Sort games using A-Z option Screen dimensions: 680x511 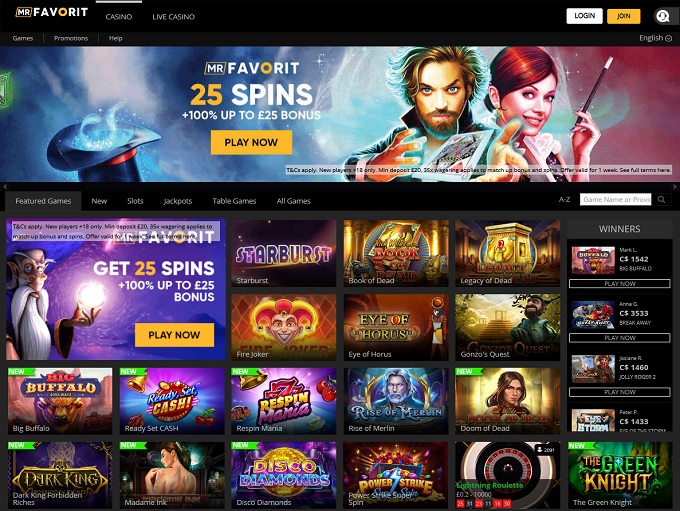pyautogui.click(x=564, y=200)
